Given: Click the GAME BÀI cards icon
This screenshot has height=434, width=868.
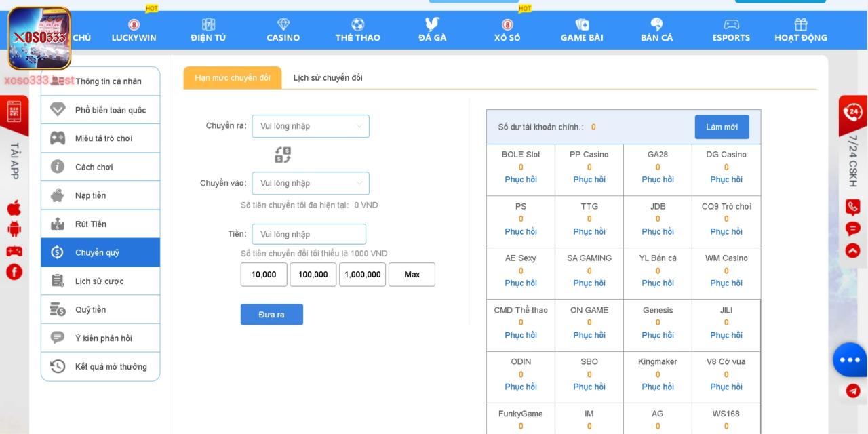Looking at the screenshot, I should pos(581,22).
